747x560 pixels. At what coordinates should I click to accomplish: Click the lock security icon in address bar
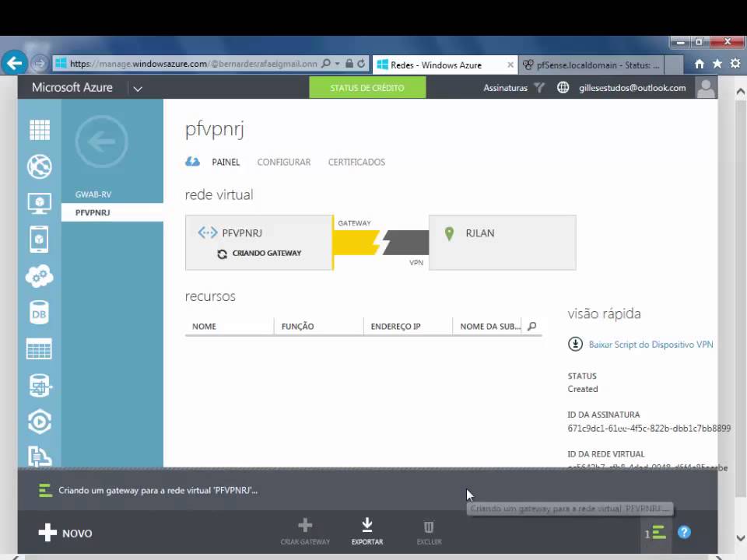point(349,63)
